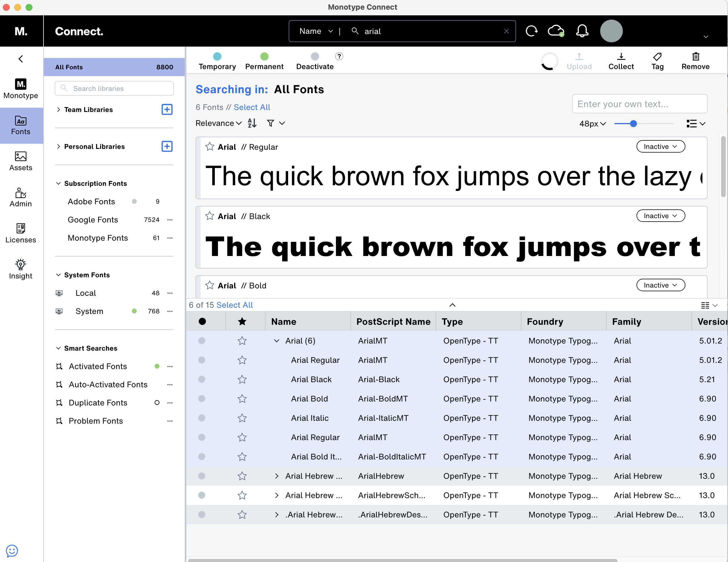This screenshot has width=728, height=562.
Task: Open the Licenses sidebar tab
Action: click(21, 233)
